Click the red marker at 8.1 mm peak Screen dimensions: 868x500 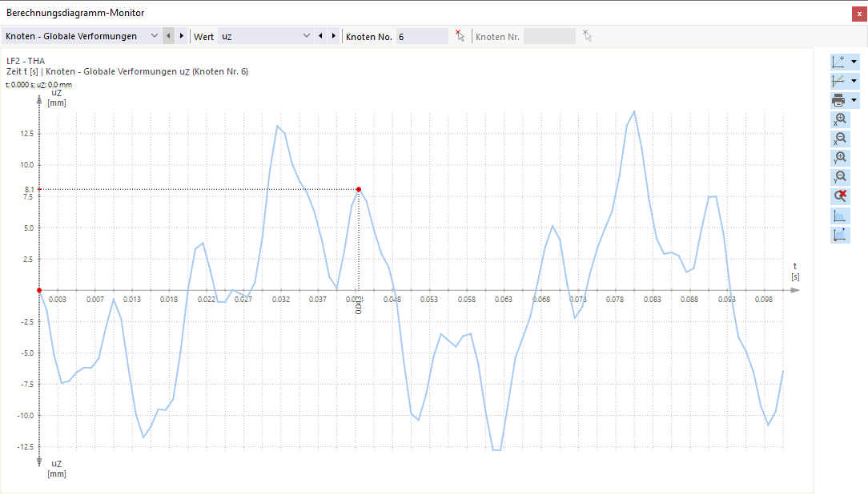(359, 189)
